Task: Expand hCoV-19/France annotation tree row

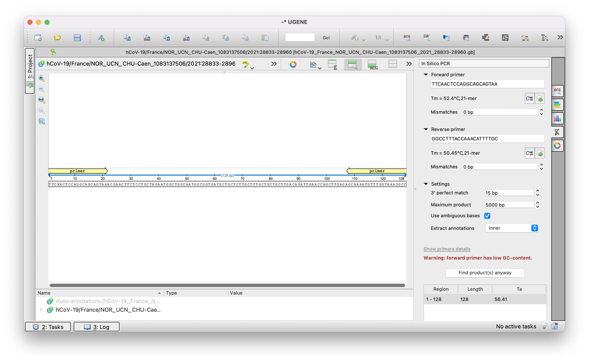Action: 41,310
